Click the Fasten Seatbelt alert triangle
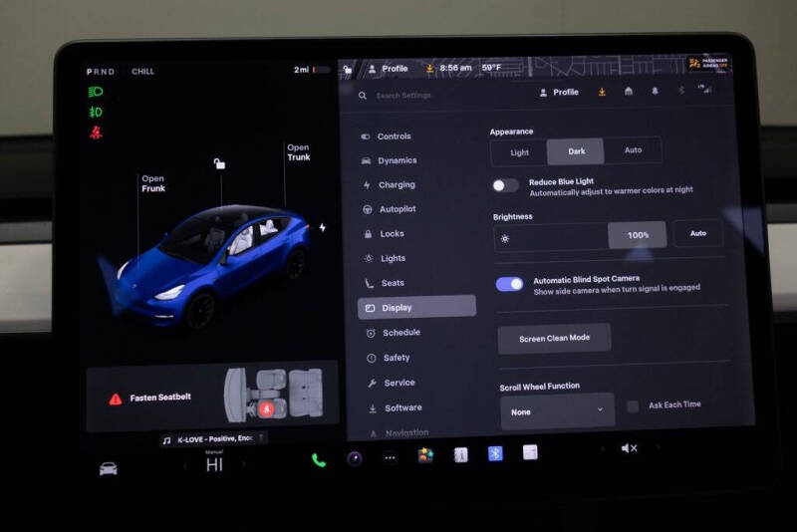This screenshot has height=532, width=797. coord(116,399)
